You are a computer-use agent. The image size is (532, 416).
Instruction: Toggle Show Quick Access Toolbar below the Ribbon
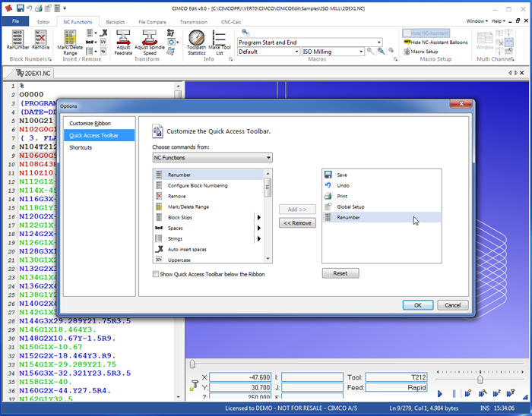click(x=156, y=274)
